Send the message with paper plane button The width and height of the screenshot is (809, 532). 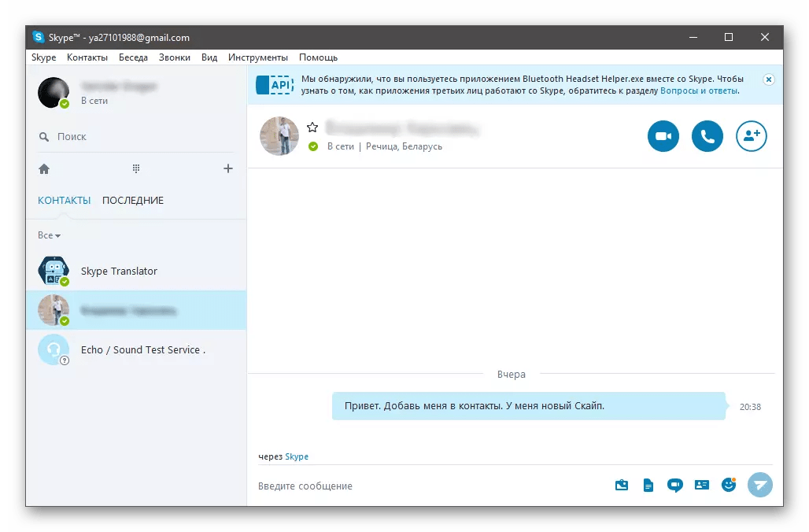(x=759, y=485)
